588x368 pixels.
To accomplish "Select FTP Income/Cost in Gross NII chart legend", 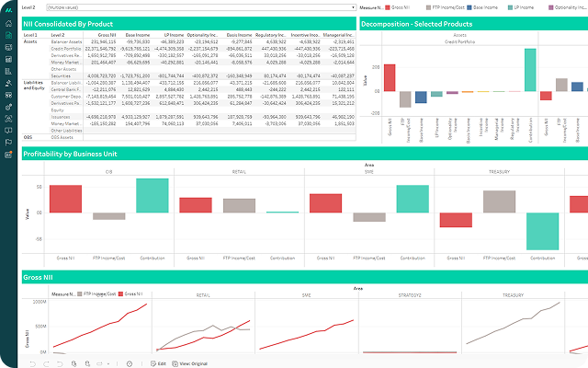I will coord(96,294).
